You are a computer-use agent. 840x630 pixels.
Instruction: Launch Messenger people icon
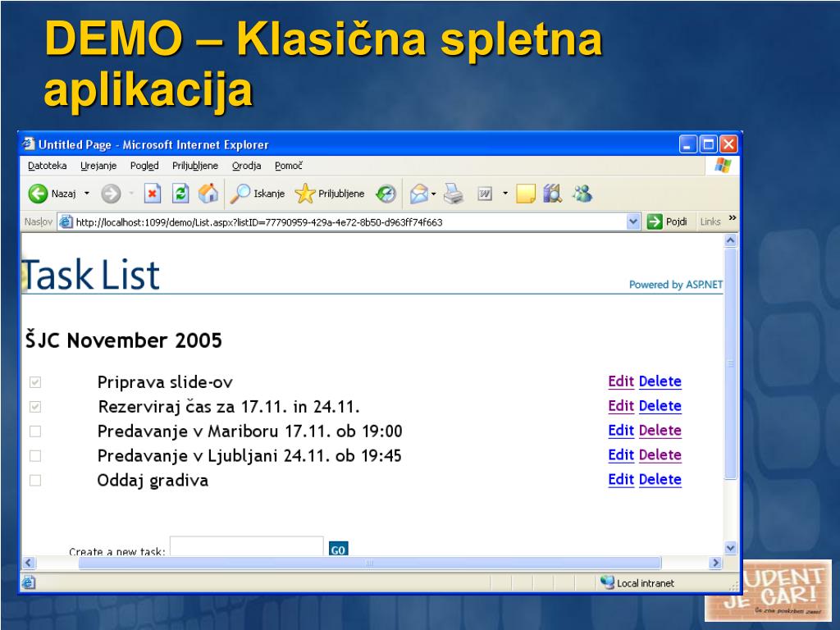tap(582, 194)
